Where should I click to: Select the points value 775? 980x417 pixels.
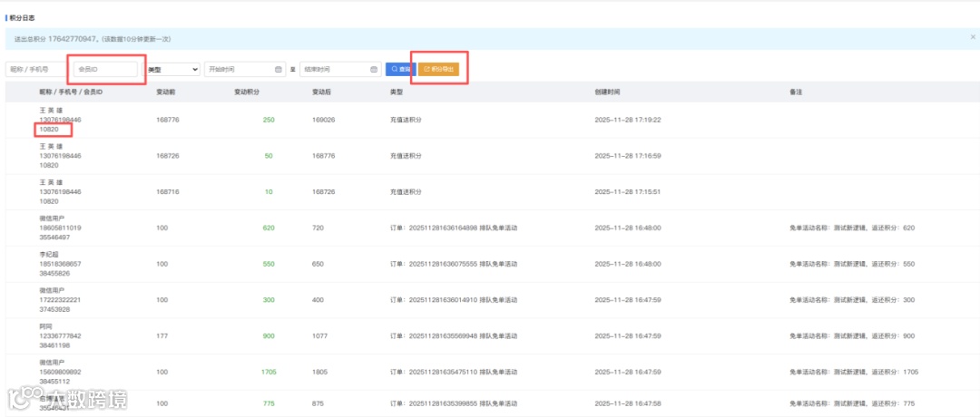coord(269,404)
